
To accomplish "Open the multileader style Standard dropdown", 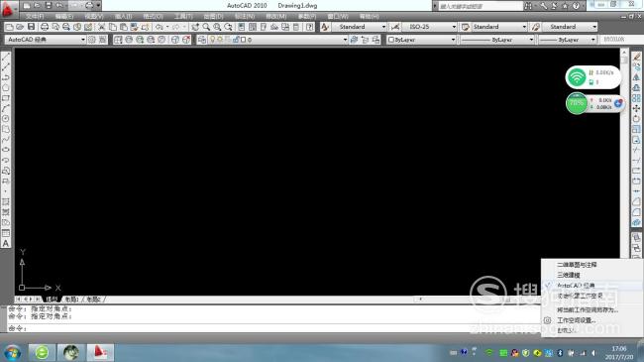I will (594, 27).
